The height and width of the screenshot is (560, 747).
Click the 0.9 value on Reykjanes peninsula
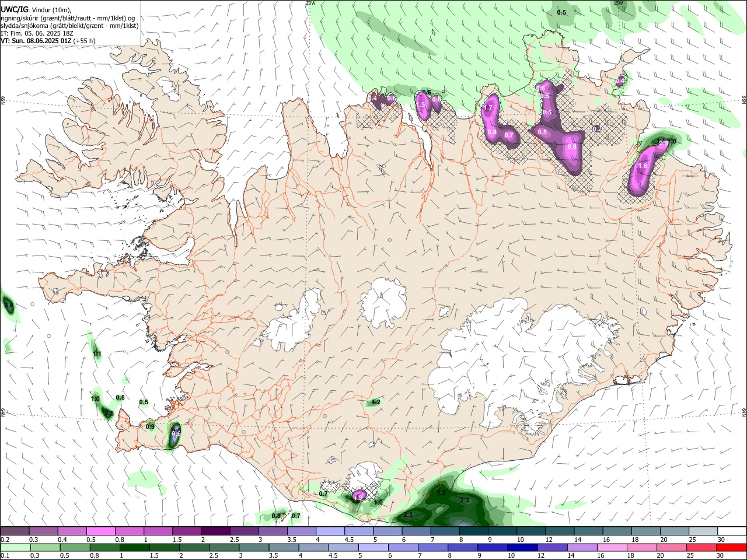tap(150, 426)
